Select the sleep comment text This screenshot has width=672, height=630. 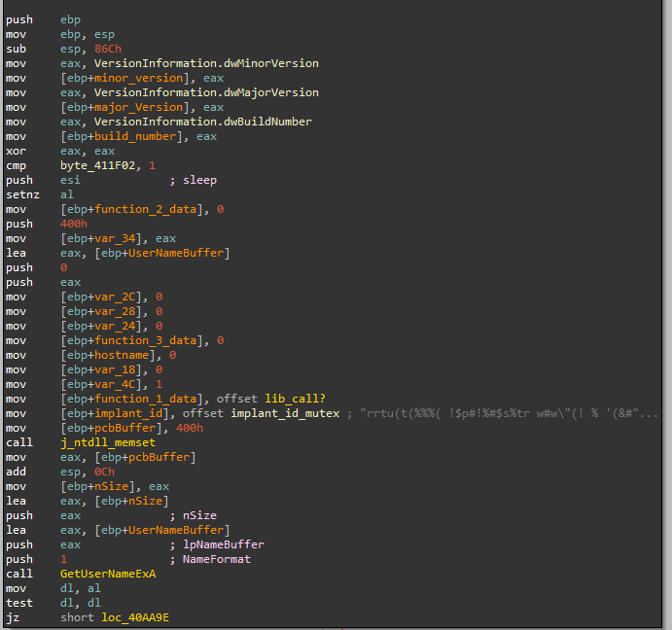coord(199,181)
